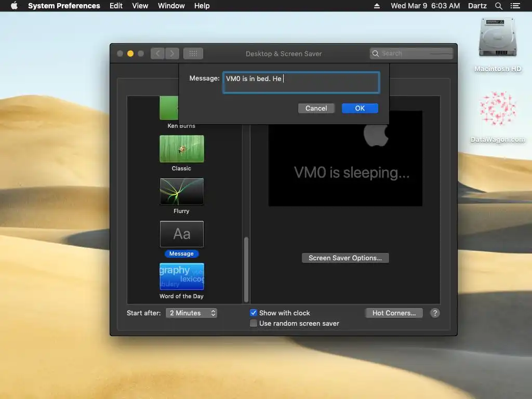The height and width of the screenshot is (399, 532).
Task: Click into the Message text field
Action: [301, 83]
